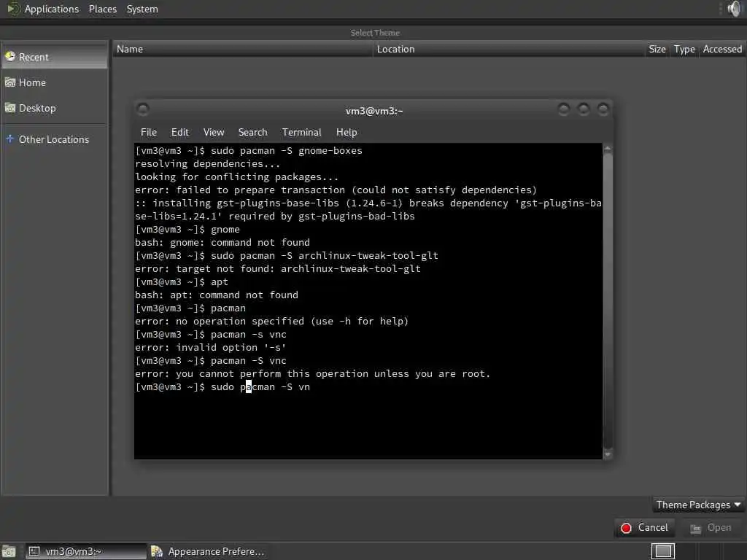747x560 pixels.
Task: Click the Home folder icon in the sidebar
Action: (10, 82)
